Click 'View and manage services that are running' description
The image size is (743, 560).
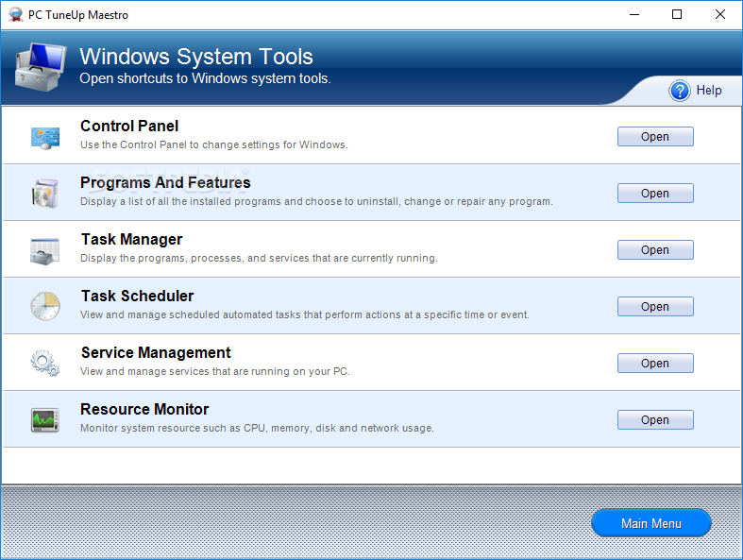coord(215,371)
